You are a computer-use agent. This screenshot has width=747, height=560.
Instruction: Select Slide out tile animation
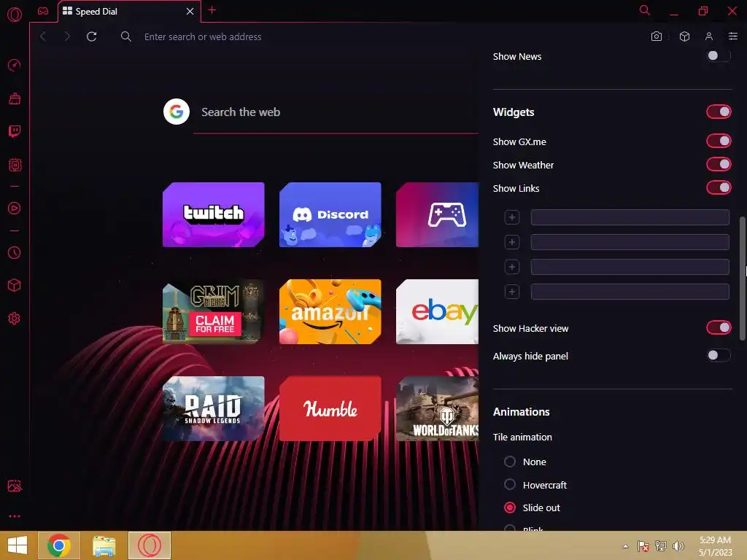[510, 507]
